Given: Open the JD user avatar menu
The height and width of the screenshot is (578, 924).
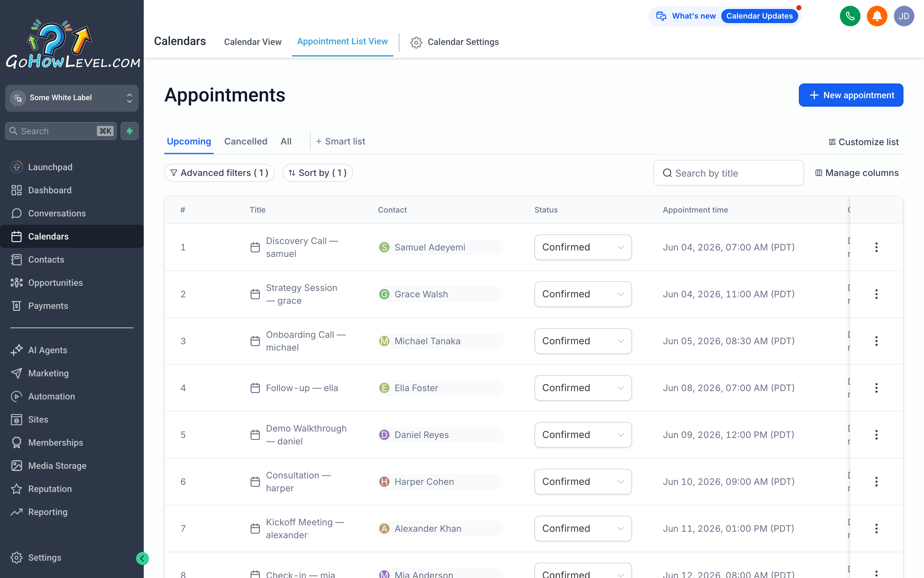Looking at the screenshot, I should click(x=904, y=16).
